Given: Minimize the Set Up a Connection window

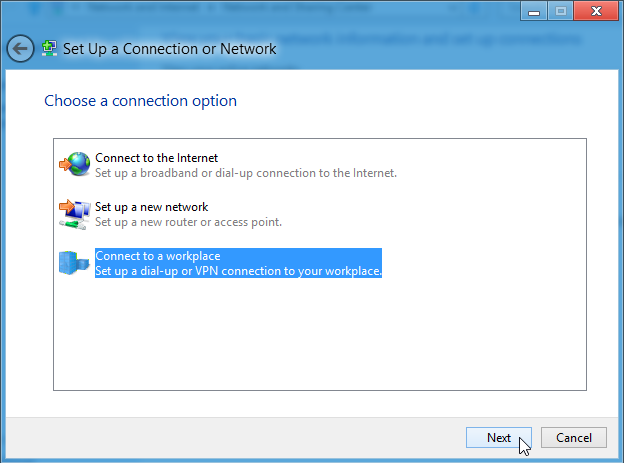Looking at the screenshot, I should pyautogui.click(x=534, y=11).
